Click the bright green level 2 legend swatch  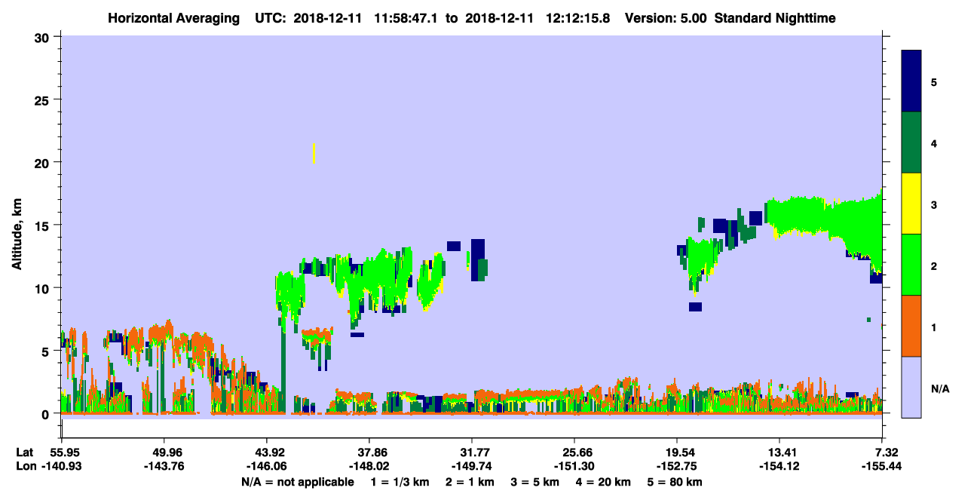point(911,265)
